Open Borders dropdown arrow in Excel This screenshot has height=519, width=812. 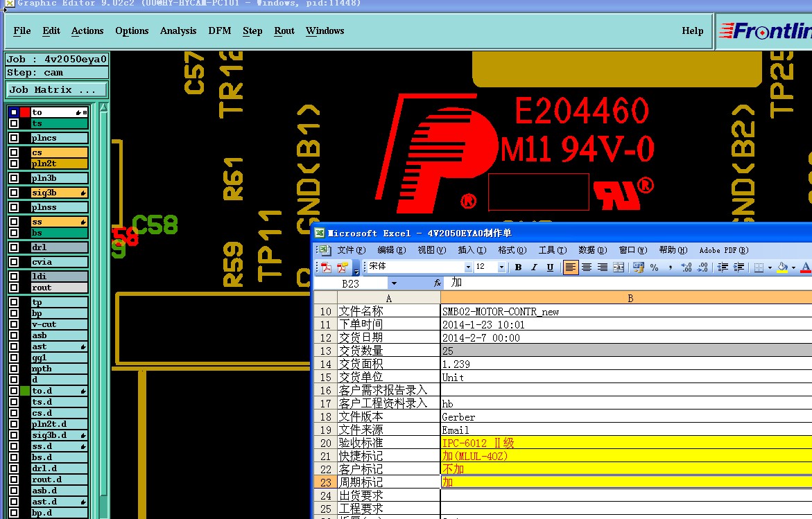(770, 267)
